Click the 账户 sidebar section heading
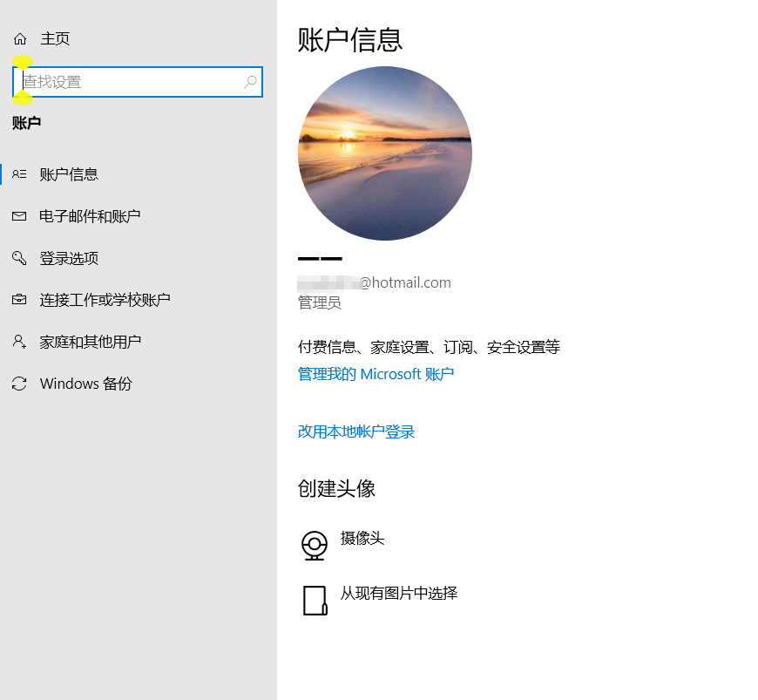Viewport: 758px width, 700px height. (x=26, y=123)
